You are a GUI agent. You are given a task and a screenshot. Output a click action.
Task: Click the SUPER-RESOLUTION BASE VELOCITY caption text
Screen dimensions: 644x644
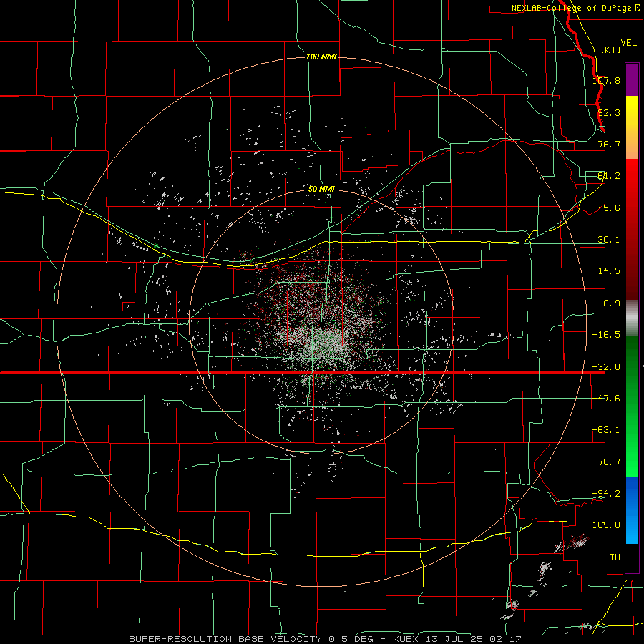[x=225, y=639]
